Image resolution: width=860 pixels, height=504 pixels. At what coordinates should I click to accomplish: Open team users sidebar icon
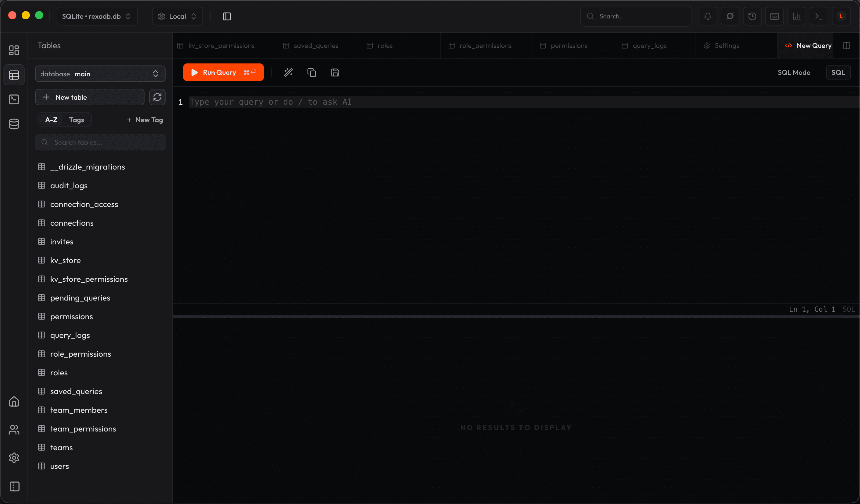click(14, 430)
